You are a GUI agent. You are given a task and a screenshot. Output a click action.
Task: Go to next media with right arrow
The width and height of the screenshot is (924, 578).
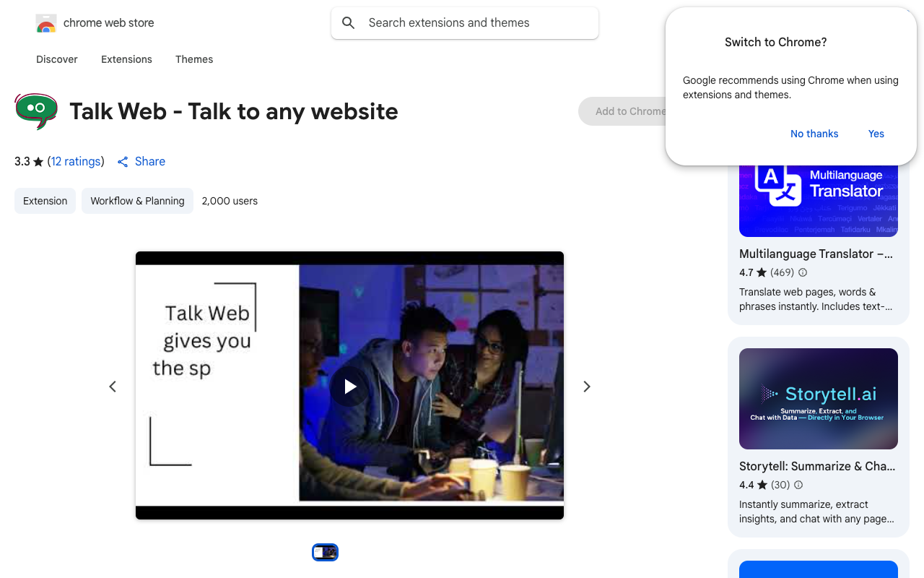tap(587, 387)
